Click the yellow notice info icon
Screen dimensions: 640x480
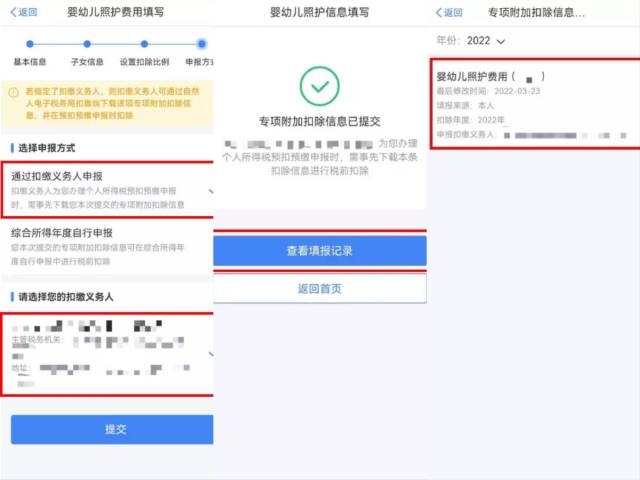point(13,92)
